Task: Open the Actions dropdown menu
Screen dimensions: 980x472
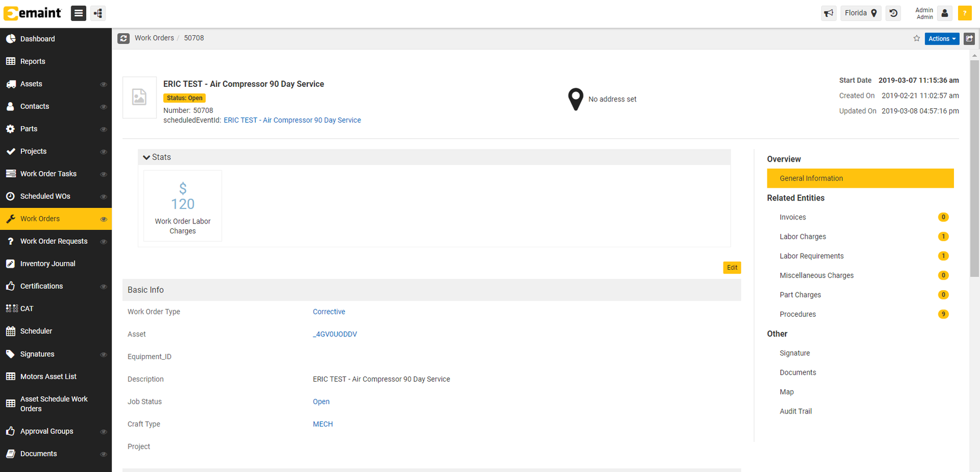Action: 941,39
